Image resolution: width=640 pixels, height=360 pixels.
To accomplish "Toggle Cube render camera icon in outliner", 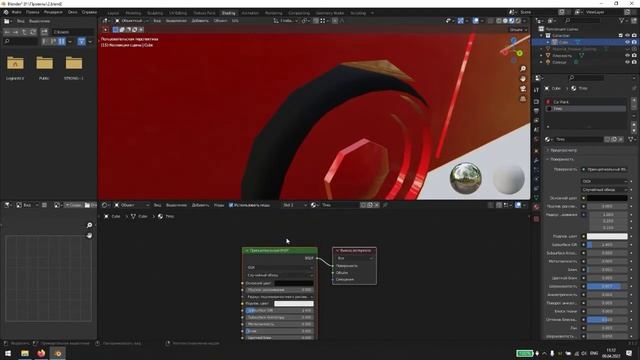I will [x=634, y=42].
